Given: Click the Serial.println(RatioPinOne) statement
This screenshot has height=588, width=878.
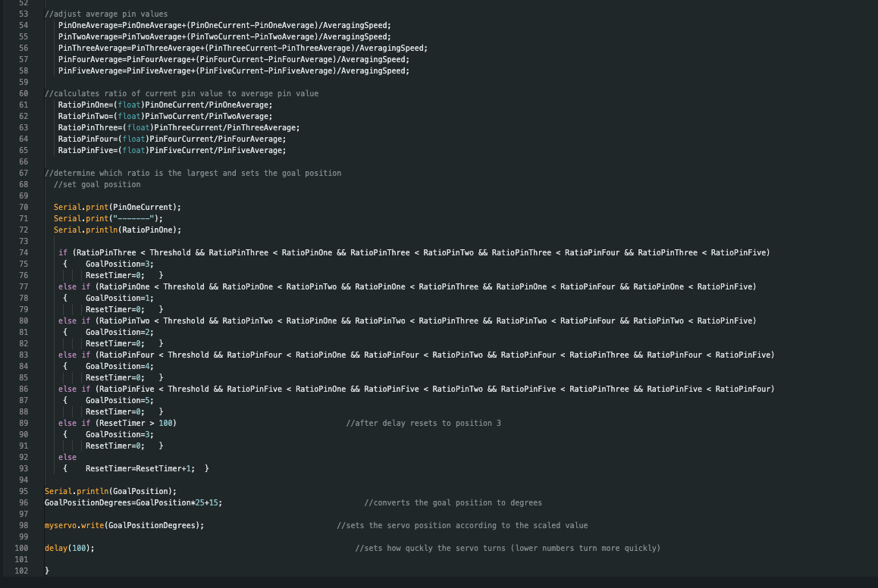Looking at the screenshot, I should click(x=118, y=230).
